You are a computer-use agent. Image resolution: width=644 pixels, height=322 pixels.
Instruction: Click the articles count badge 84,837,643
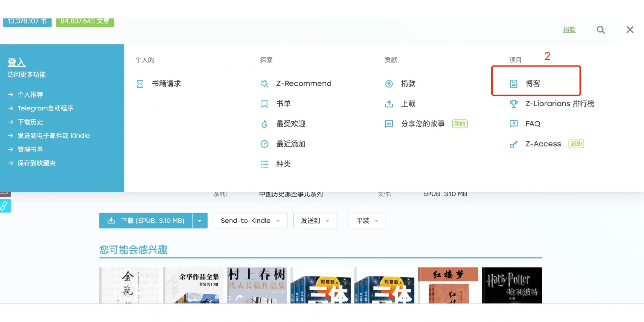pyautogui.click(x=85, y=22)
